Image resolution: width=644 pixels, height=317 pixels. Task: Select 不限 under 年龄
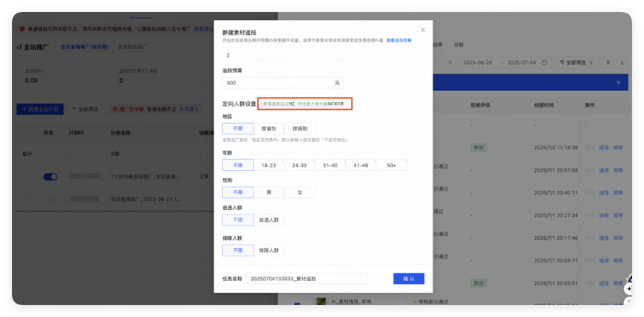tap(238, 165)
